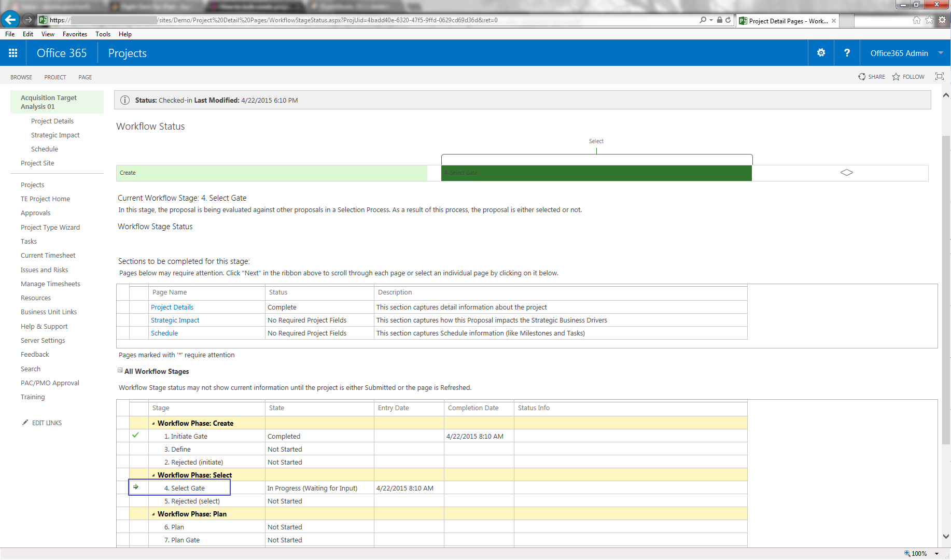This screenshot has width=951, height=560.
Task: Click the browser home icon
Action: (x=917, y=20)
